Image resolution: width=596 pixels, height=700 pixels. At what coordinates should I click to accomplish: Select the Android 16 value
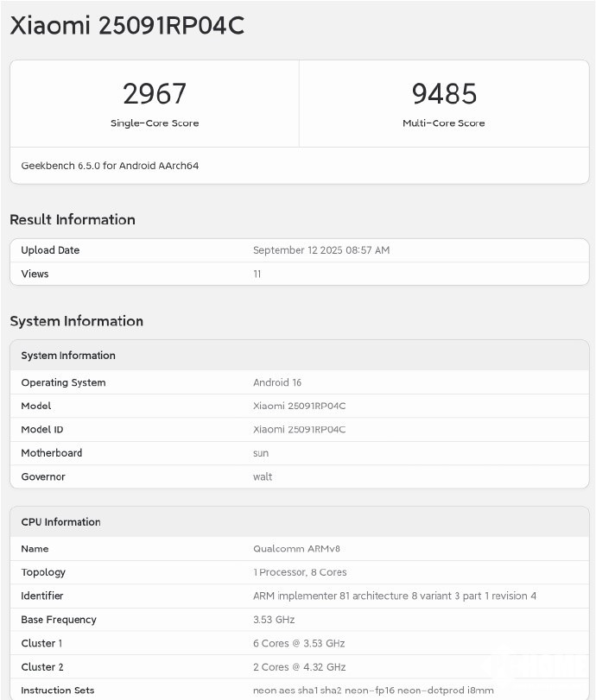pyautogui.click(x=277, y=382)
